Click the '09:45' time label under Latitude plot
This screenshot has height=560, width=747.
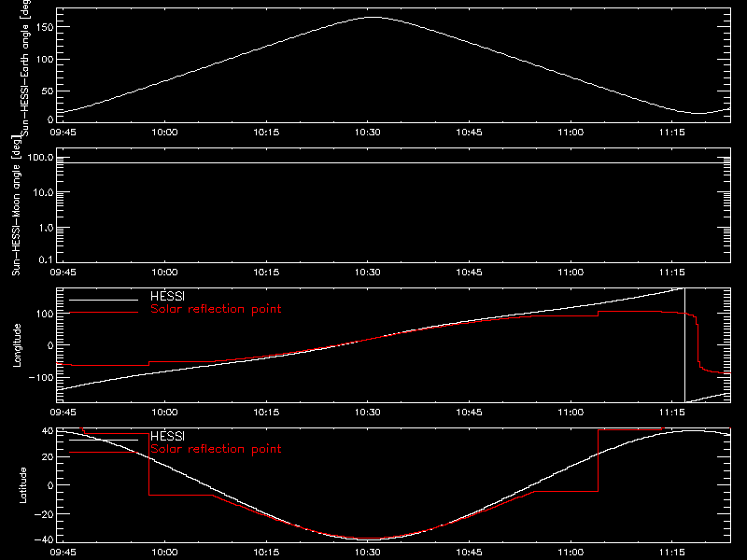pyautogui.click(x=63, y=553)
